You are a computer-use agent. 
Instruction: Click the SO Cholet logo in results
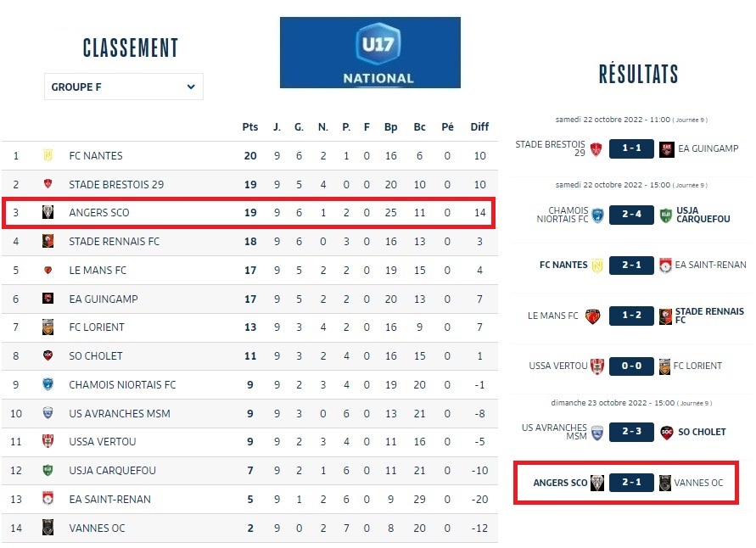tap(666, 432)
